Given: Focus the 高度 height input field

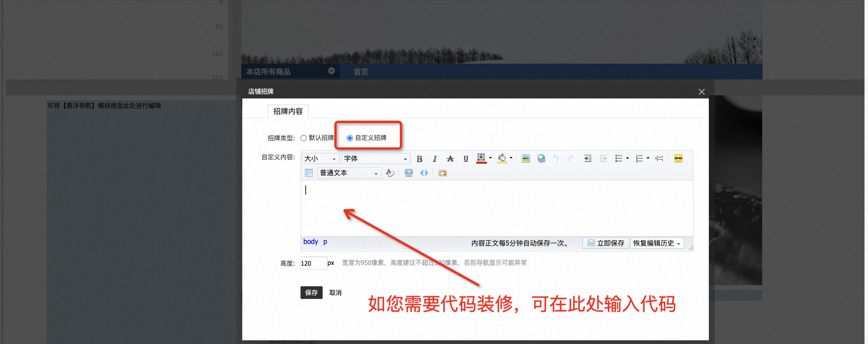Looking at the screenshot, I should click(x=314, y=263).
